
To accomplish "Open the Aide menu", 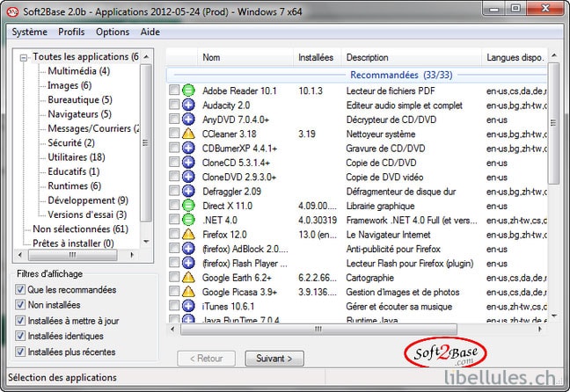I will click(x=150, y=32).
